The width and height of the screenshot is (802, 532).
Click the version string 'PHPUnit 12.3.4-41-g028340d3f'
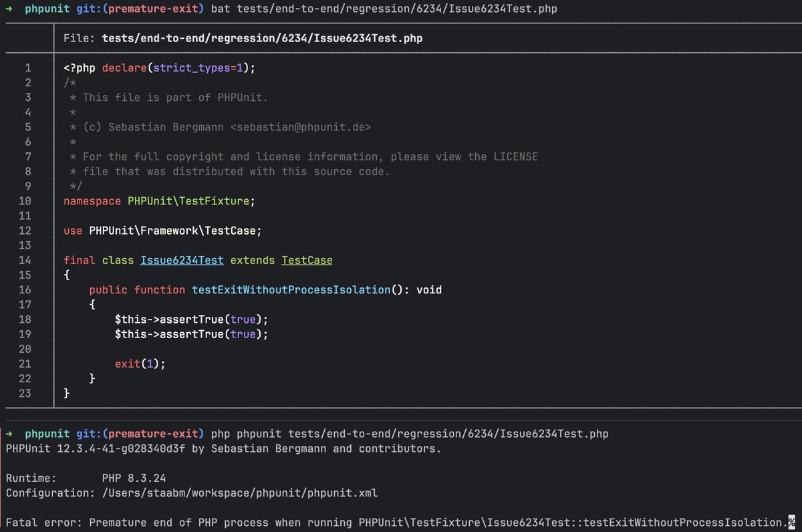click(x=96, y=448)
